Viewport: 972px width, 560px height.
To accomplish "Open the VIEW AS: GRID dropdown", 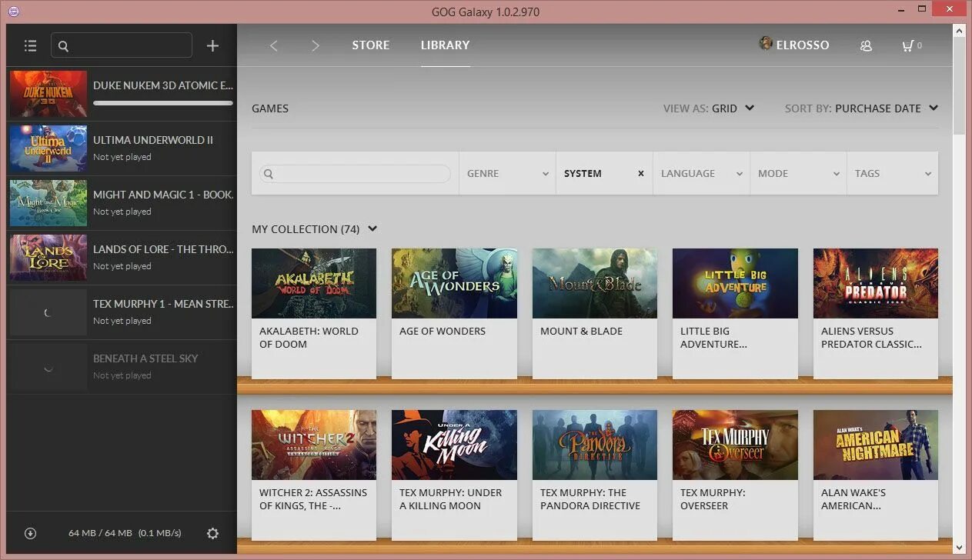I will click(709, 108).
